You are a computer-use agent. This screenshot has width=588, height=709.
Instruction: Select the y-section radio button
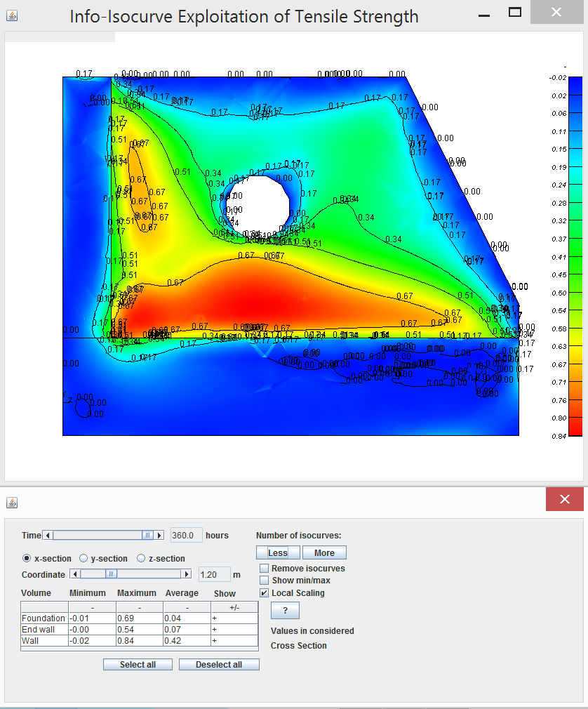[x=83, y=559]
